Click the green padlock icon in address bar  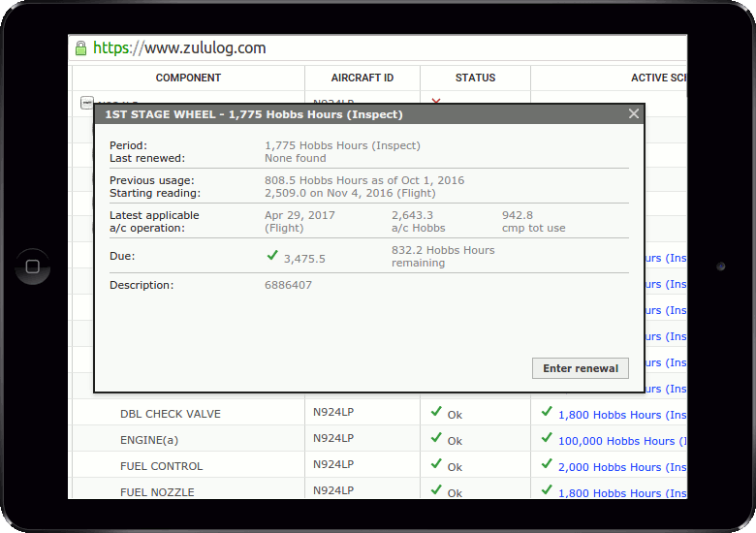(80, 48)
